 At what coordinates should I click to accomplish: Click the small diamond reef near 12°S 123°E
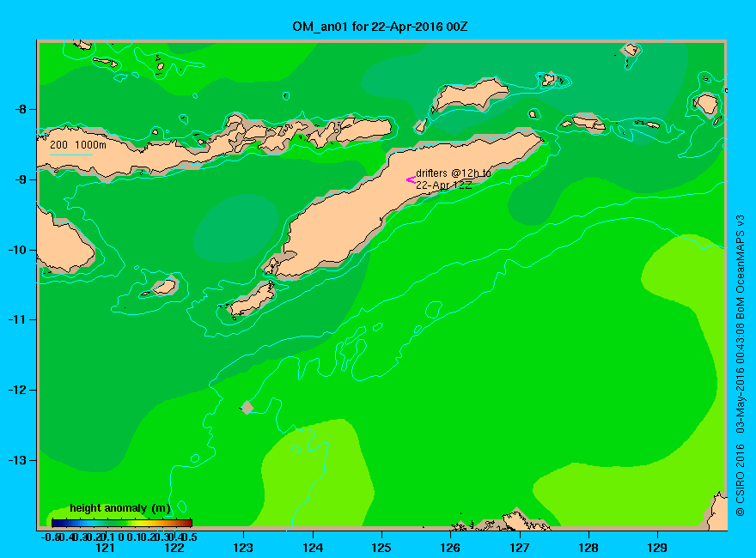click(247, 408)
